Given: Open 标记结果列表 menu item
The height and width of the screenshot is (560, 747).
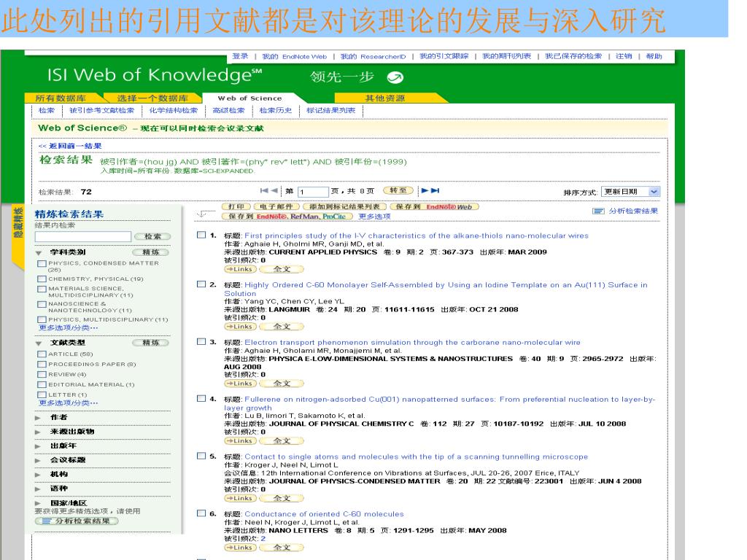Looking at the screenshot, I should point(330,111).
